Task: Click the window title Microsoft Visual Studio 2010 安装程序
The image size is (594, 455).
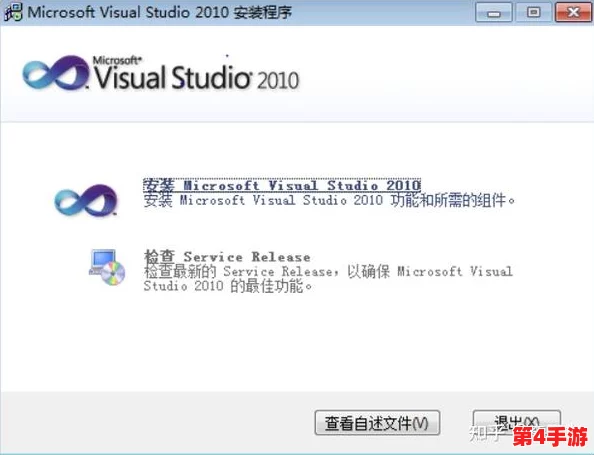Action: (x=159, y=13)
